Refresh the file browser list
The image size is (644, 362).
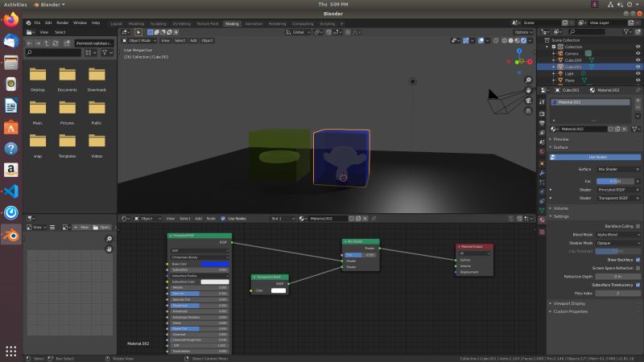56,43
